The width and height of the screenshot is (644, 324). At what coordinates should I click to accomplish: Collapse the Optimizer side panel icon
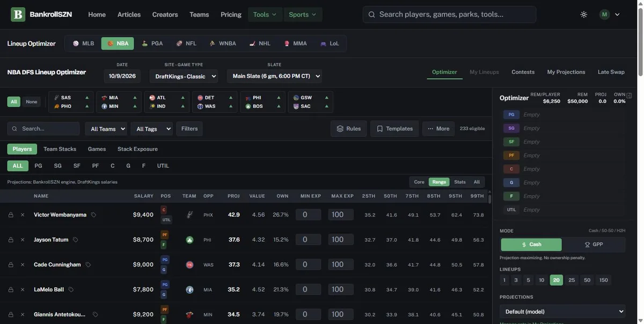630,96
